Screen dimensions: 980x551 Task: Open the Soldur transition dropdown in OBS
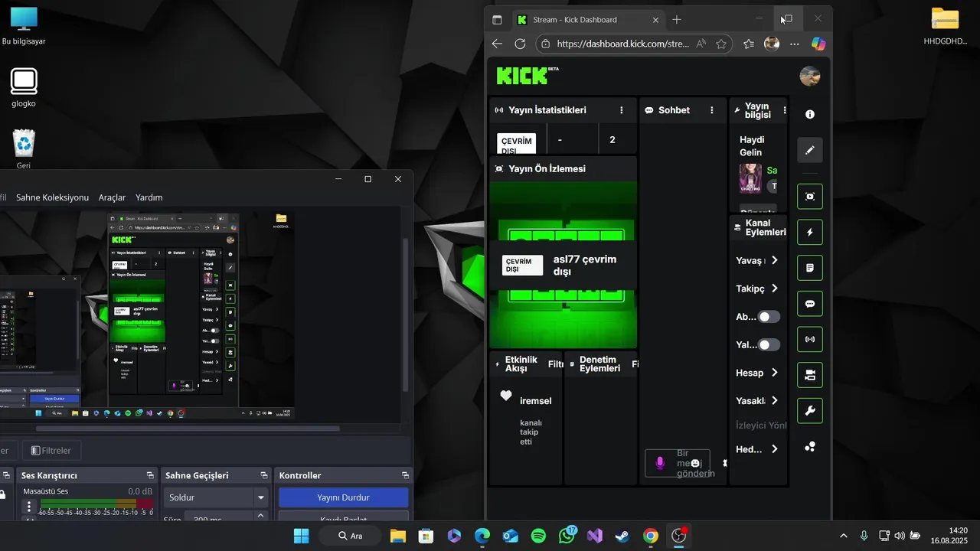coord(217,497)
